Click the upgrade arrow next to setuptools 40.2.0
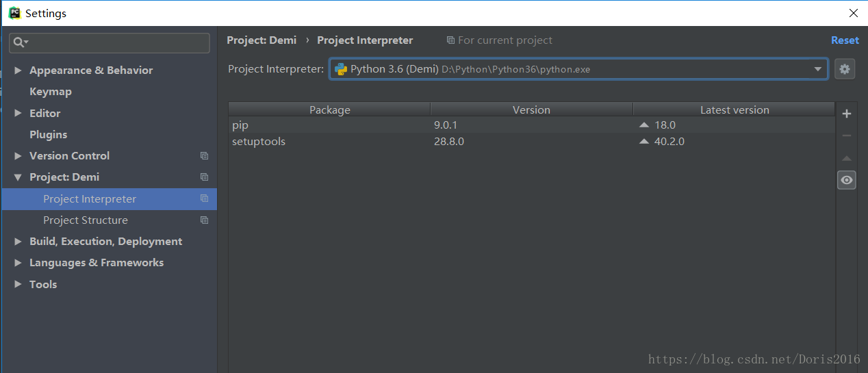This screenshot has width=868, height=373. [643, 142]
